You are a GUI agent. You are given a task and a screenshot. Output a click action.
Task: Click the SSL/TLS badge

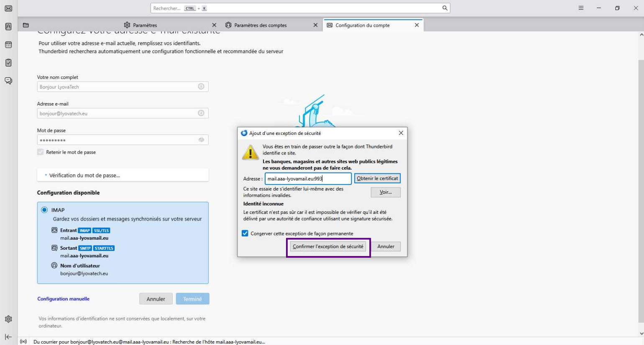coord(101,231)
